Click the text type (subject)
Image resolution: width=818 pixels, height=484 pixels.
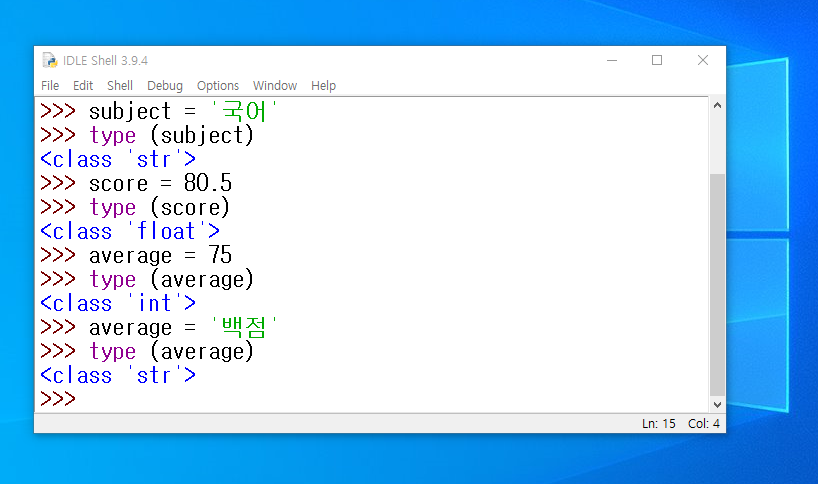click(x=172, y=135)
